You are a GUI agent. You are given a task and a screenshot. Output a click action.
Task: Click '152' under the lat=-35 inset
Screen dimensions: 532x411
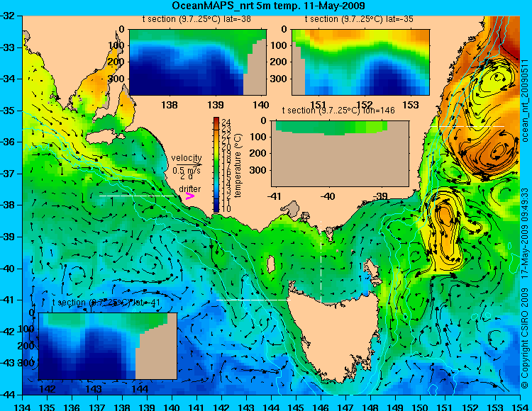click(x=365, y=105)
